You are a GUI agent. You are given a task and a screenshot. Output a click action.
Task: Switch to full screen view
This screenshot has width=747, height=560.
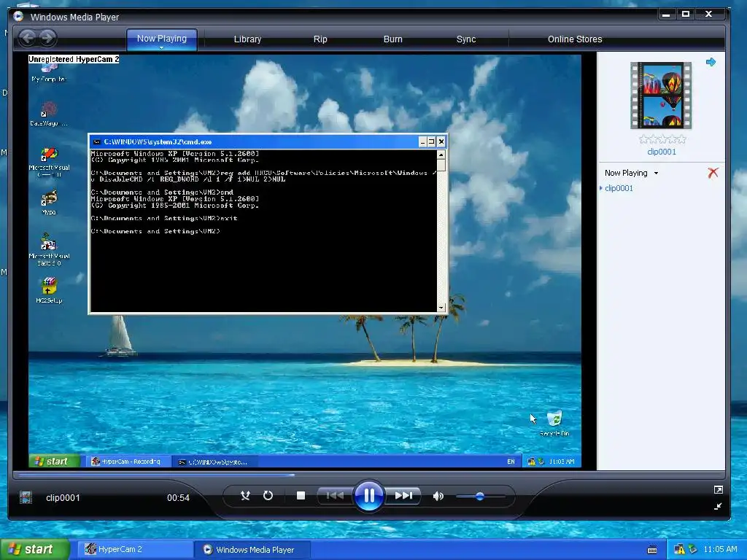[719, 489]
